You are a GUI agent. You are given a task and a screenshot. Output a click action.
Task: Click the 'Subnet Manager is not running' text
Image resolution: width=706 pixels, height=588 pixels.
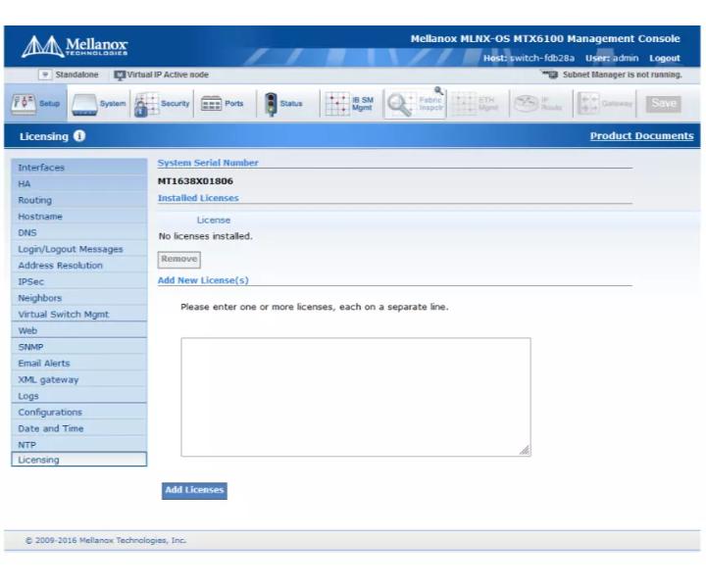[x=623, y=74]
